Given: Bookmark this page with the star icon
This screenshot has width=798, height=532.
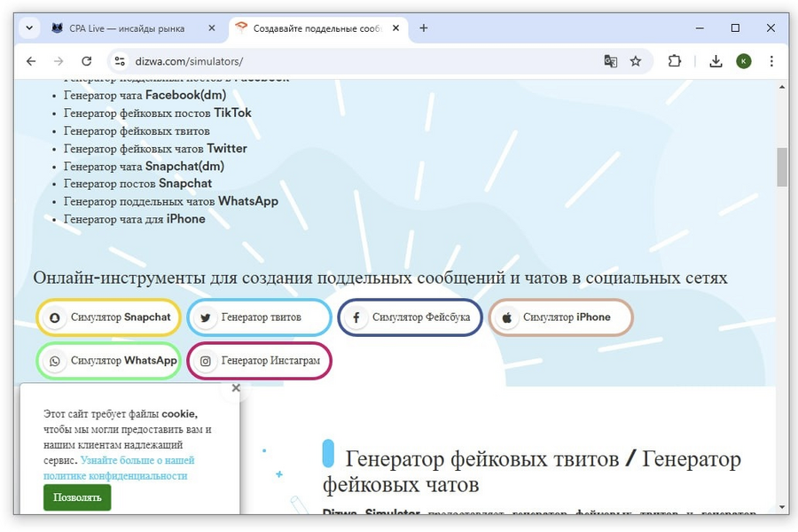Looking at the screenshot, I should click(636, 61).
